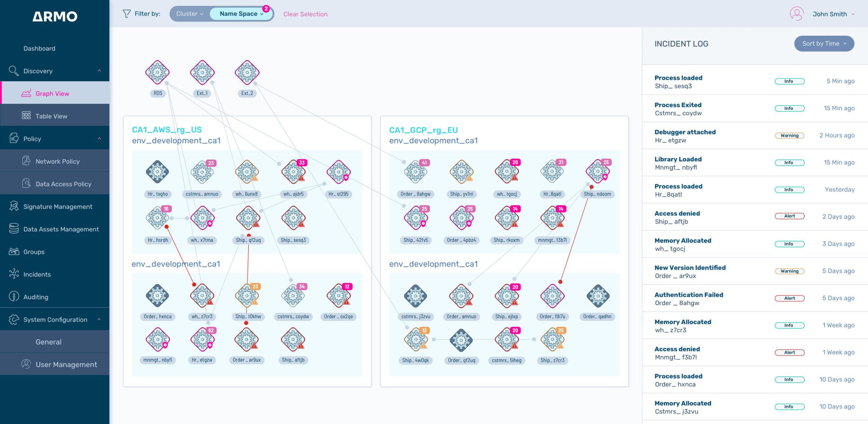Viewport: 868px width, 424px height.
Task: Select the Ext_2 external node icon
Action: [x=247, y=72]
